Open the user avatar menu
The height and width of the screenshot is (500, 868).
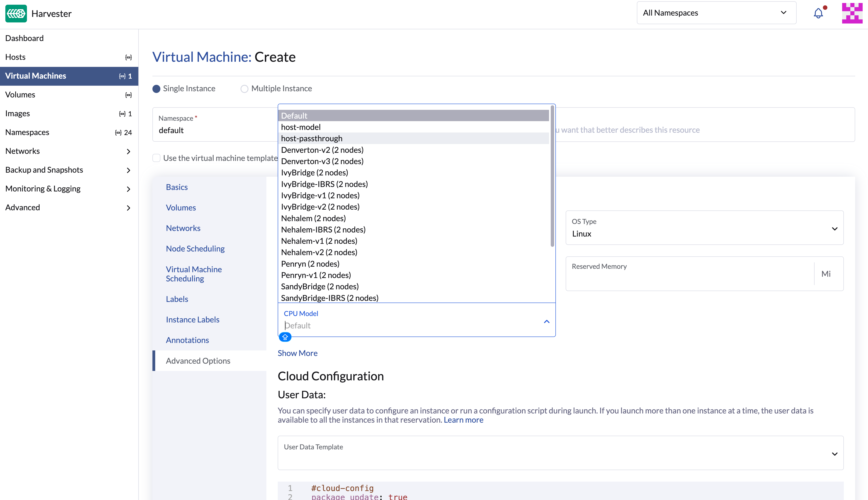pos(852,13)
